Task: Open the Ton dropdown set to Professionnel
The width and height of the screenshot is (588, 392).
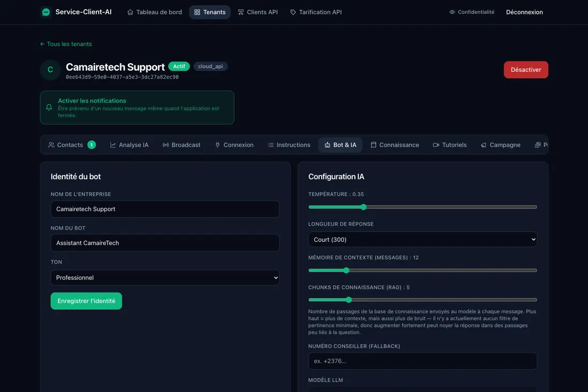Action: click(x=165, y=278)
